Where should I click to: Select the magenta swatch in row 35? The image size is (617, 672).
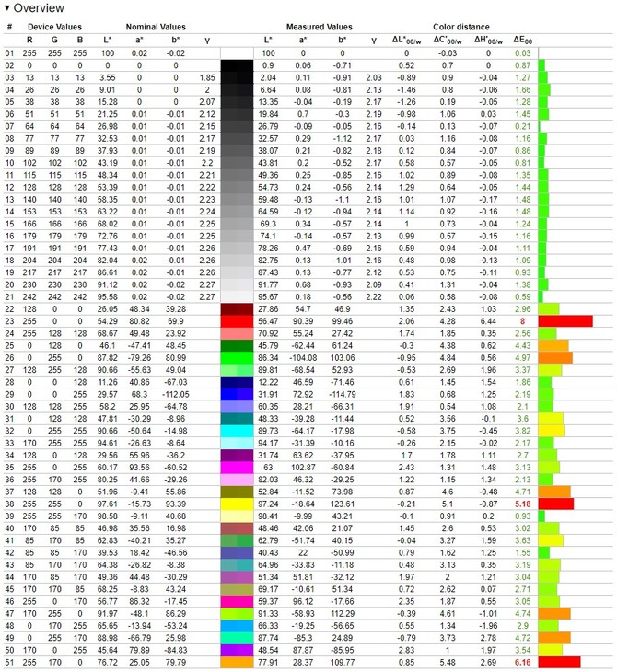(237, 468)
